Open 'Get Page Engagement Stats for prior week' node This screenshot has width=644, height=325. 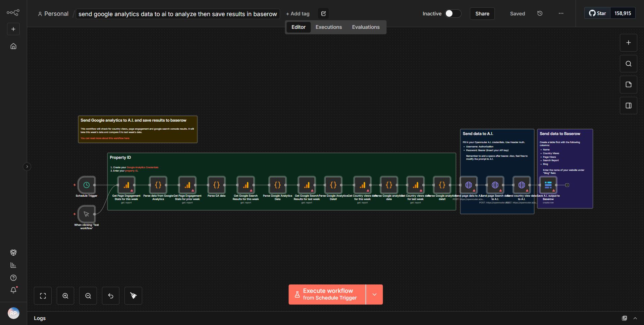point(187,185)
